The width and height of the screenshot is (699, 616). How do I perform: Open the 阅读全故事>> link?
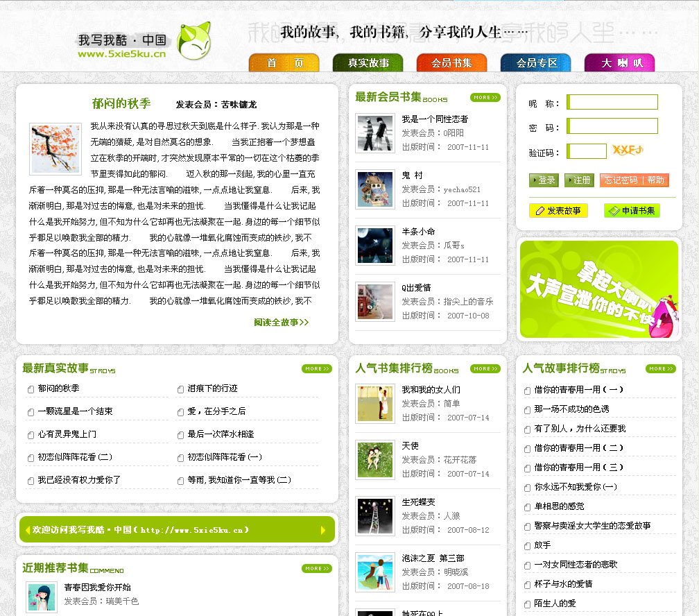click(x=282, y=322)
